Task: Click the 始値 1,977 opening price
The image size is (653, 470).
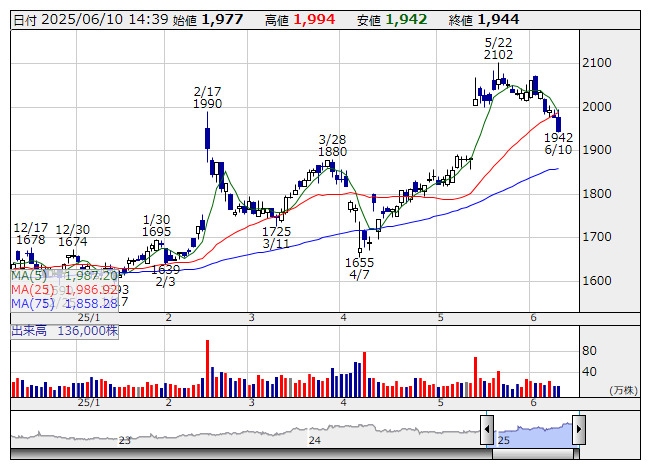Action: 208,20
